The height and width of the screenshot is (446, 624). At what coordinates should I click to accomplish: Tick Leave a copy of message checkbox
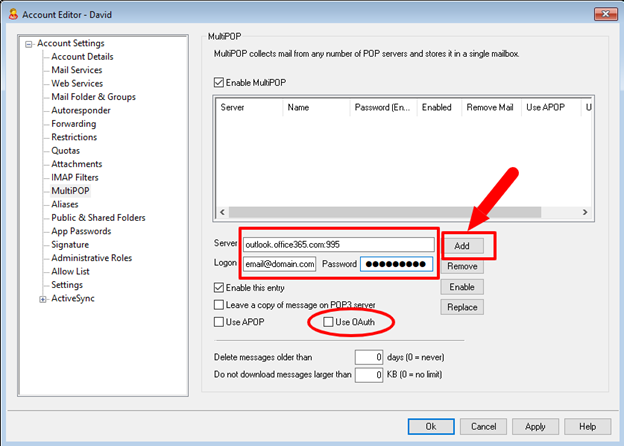tap(220, 304)
